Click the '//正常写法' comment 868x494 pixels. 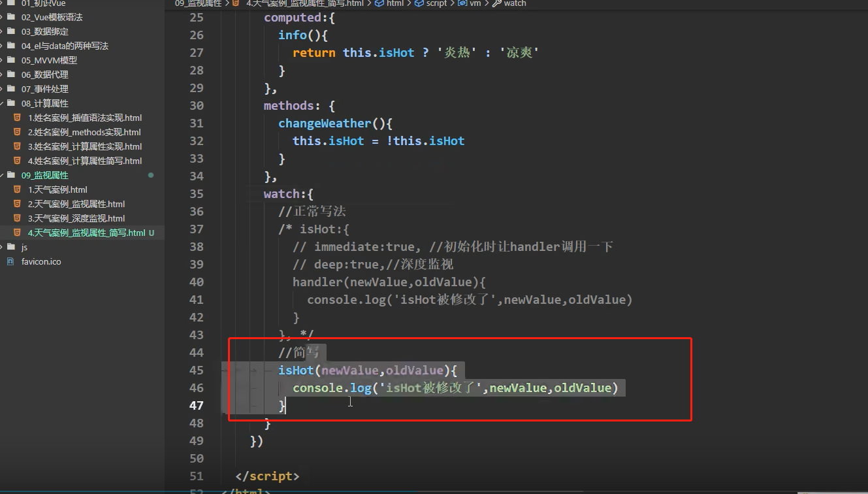(312, 212)
